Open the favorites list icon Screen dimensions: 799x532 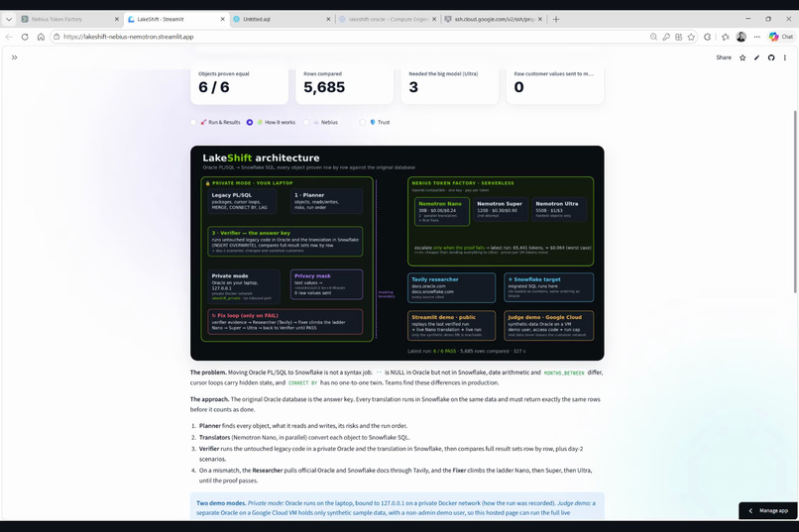pyautogui.click(x=725, y=37)
